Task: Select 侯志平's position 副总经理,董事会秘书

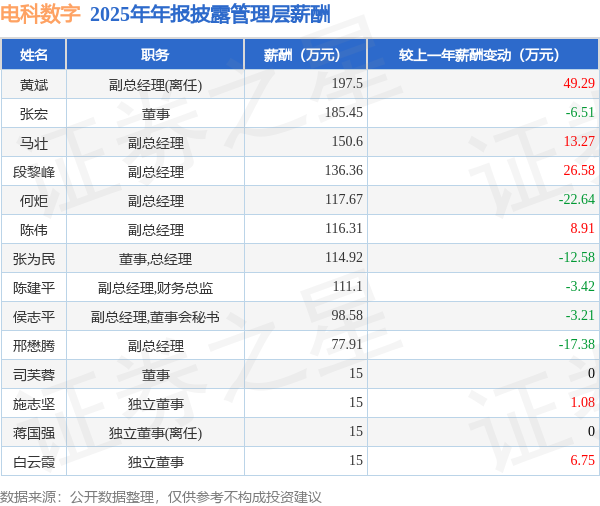Action: point(155,317)
